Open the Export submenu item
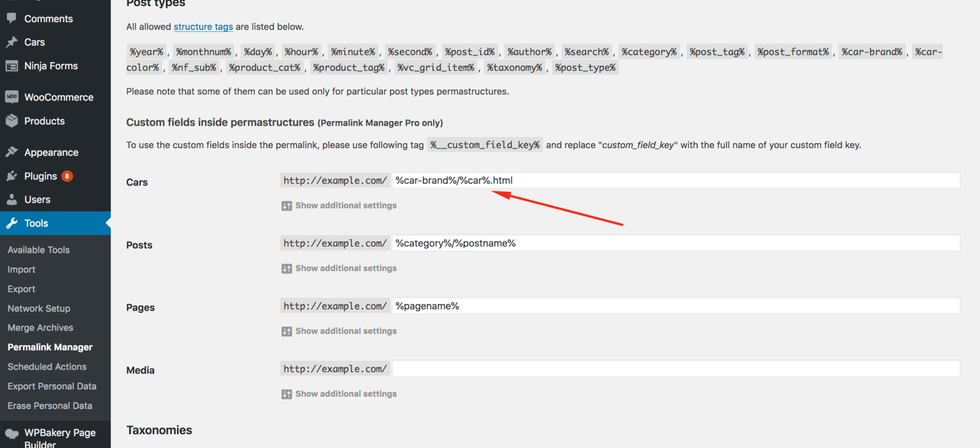 [x=22, y=289]
